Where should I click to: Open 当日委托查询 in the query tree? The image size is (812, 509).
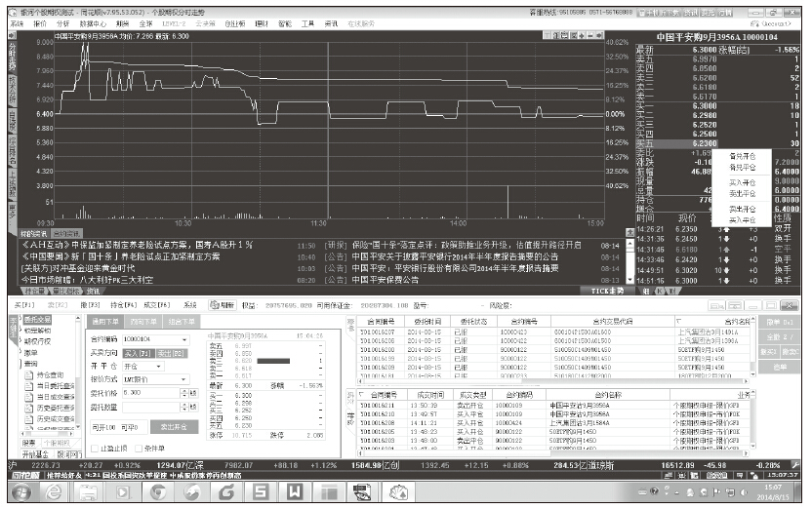click(54, 384)
